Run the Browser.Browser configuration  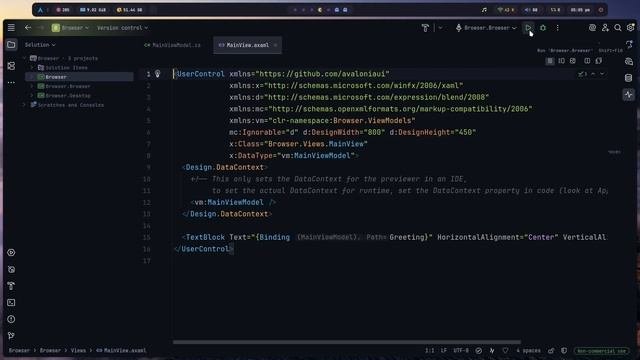(528, 28)
